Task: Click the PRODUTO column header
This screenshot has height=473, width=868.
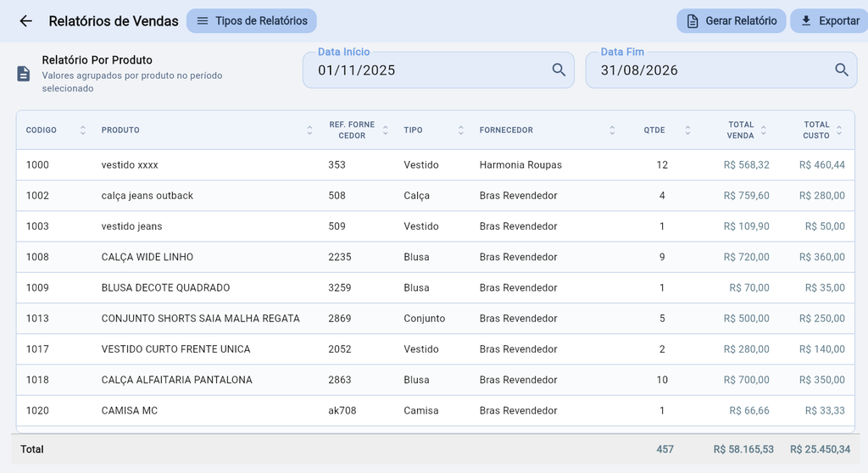Action: [120, 131]
